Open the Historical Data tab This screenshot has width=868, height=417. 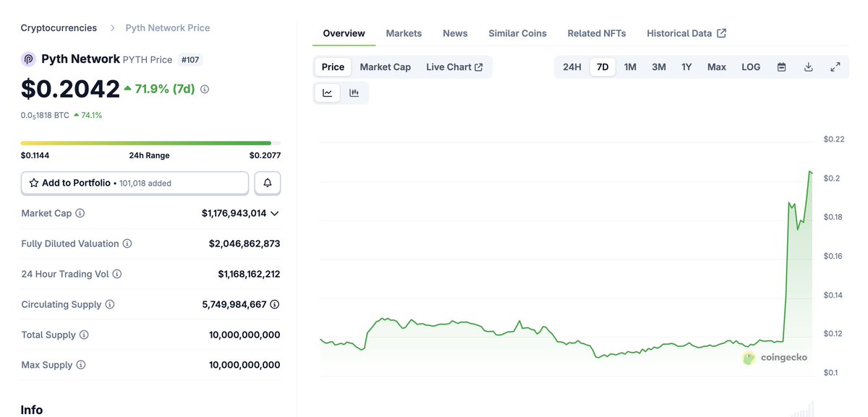click(686, 33)
